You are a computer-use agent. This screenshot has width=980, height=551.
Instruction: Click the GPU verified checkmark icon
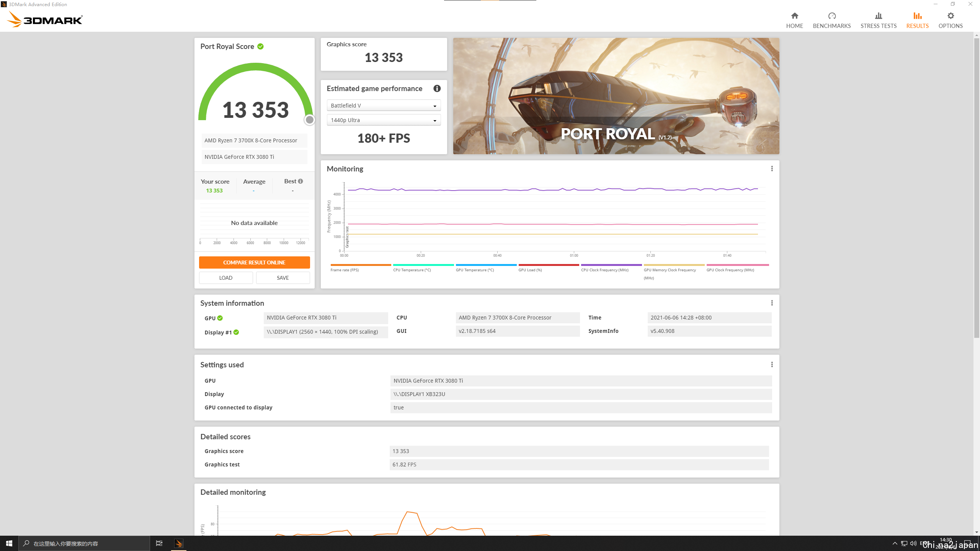(220, 318)
